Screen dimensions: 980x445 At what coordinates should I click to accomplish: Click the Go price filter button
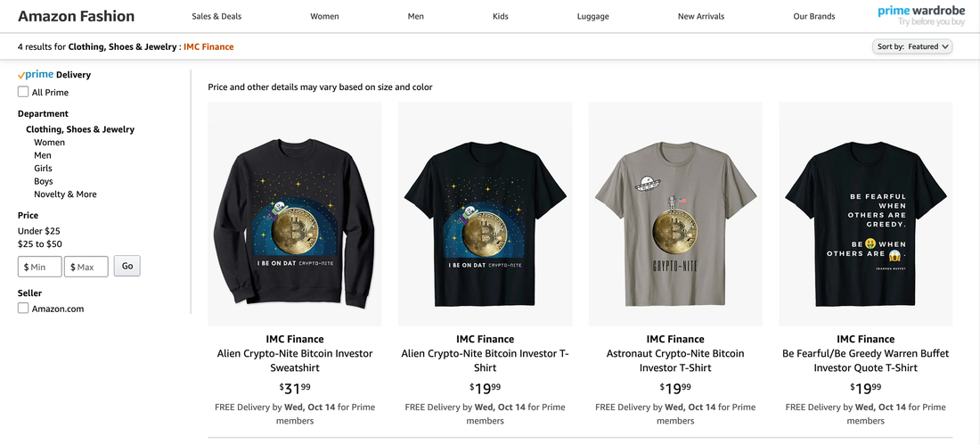pyautogui.click(x=127, y=266)
